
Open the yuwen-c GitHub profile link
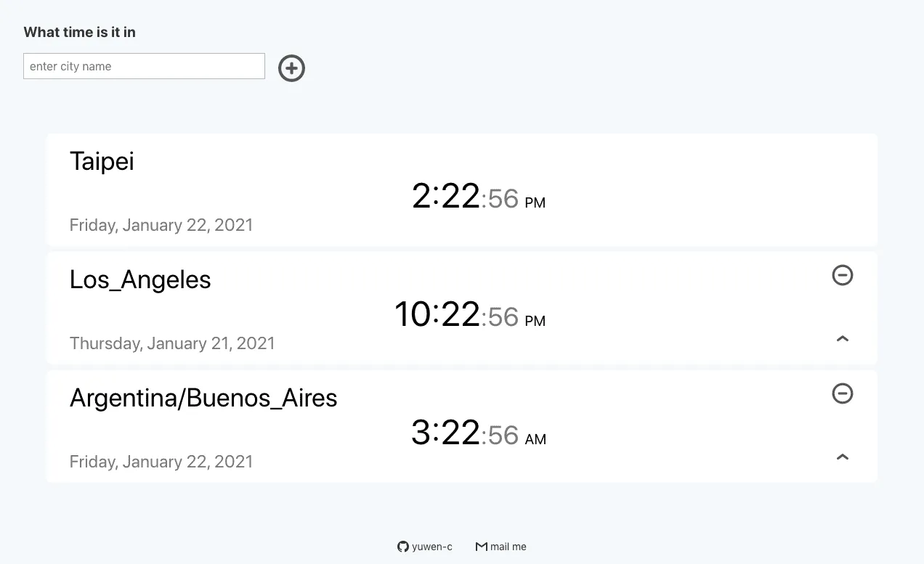(x=425, y=546)
